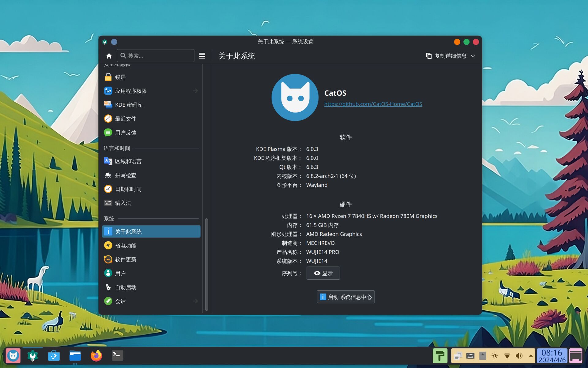
Task: Show the serial number with 显示
Action: click(x=323, y=273)
